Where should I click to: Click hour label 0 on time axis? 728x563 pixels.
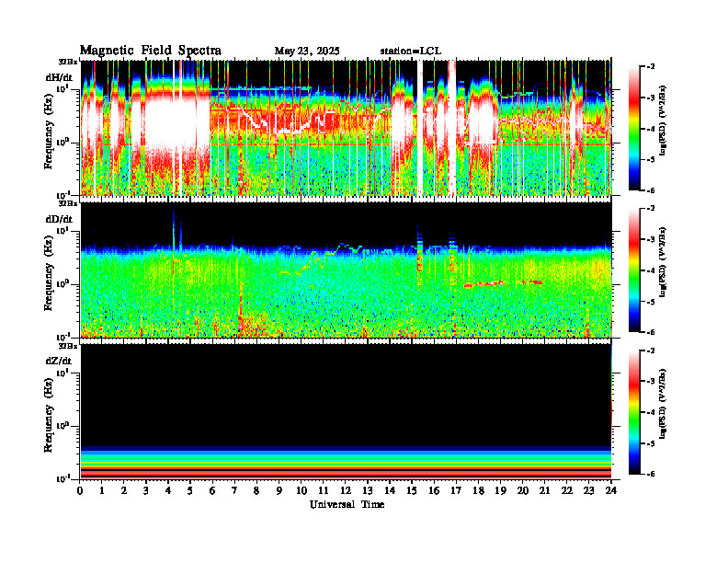point(80,491)
